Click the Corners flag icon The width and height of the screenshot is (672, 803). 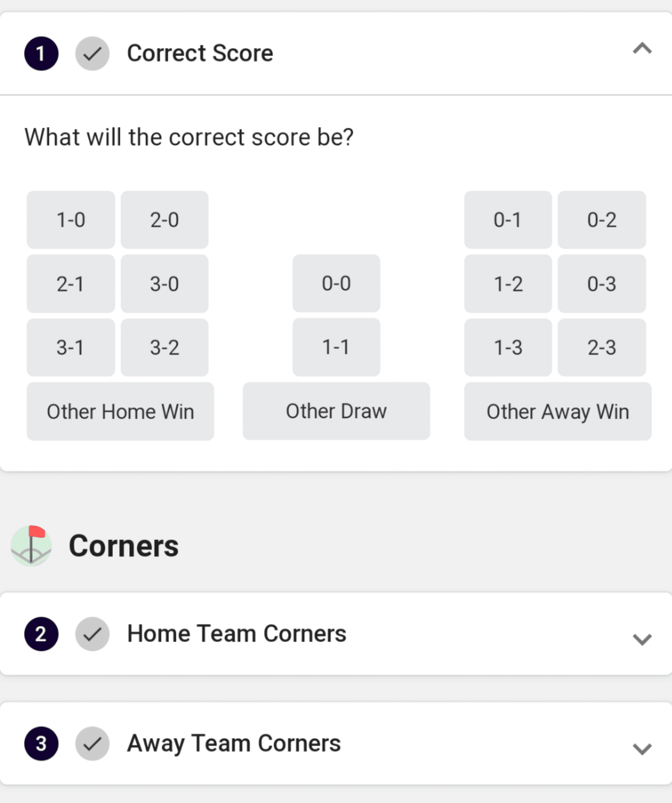[31, 545]
